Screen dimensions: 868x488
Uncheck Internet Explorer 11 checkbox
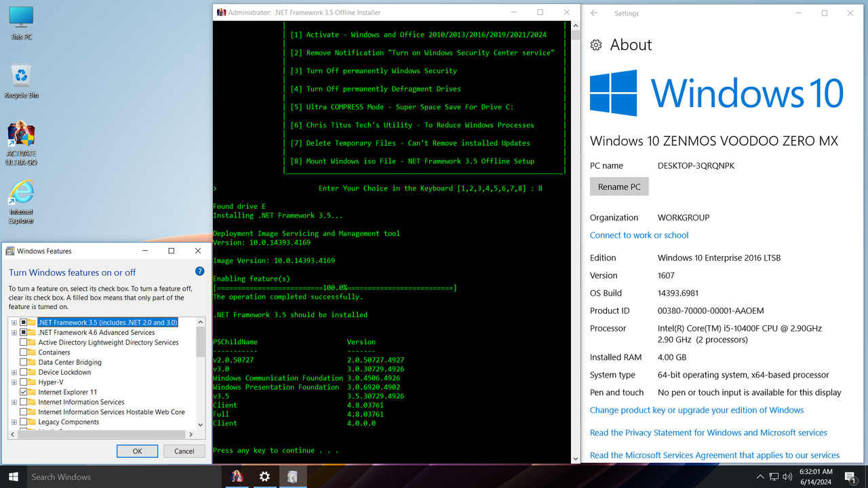(24, 392)
